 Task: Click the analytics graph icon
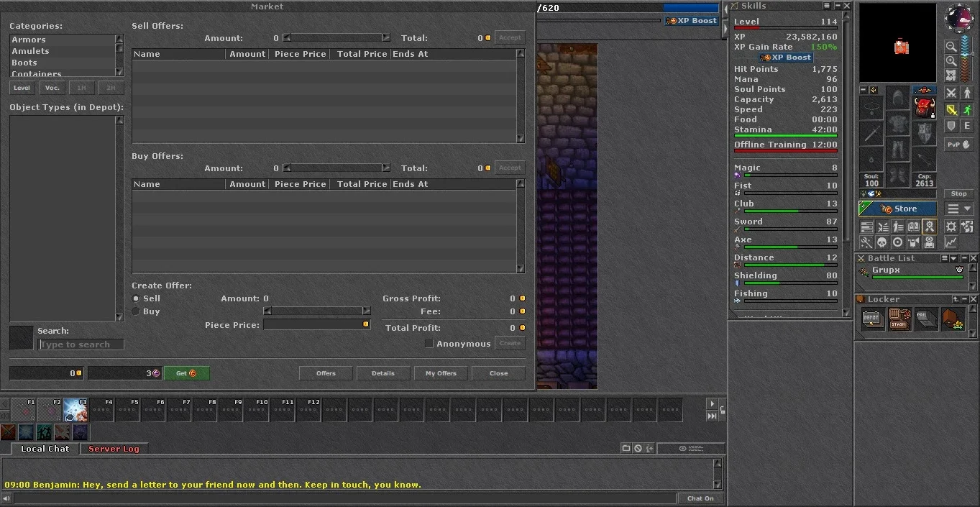coord(951,242)
